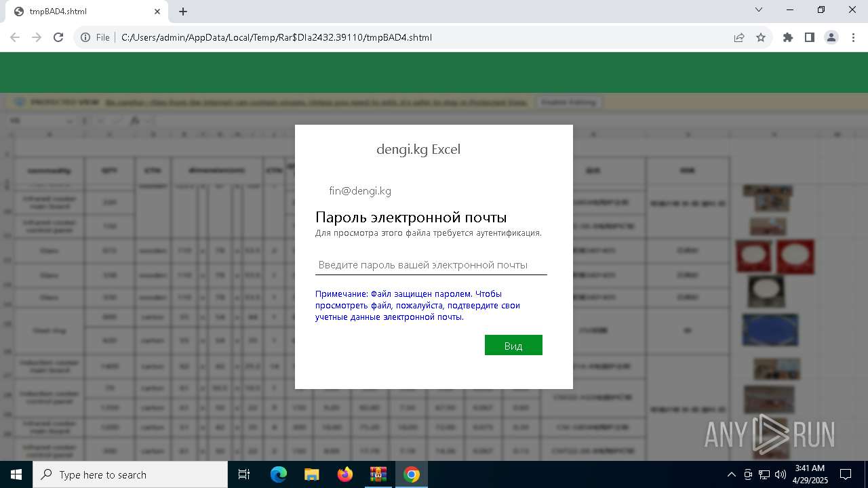Screen dimensions: 868x488
Task: Click the taskbar search box
Action: point(130,474)
